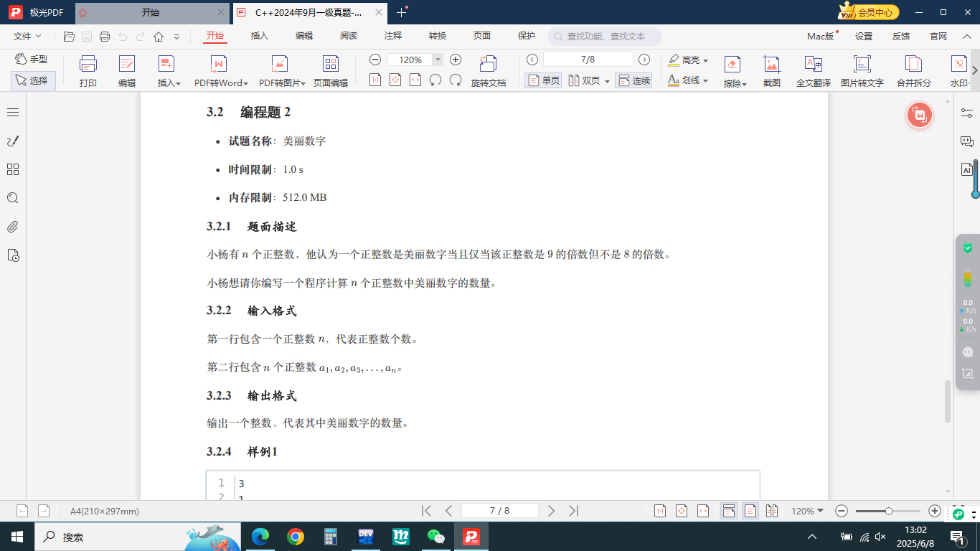This screenshot has width=980, height=551.
Task: Go to last page in bottom bar
Action: click(x=573, y=511)
